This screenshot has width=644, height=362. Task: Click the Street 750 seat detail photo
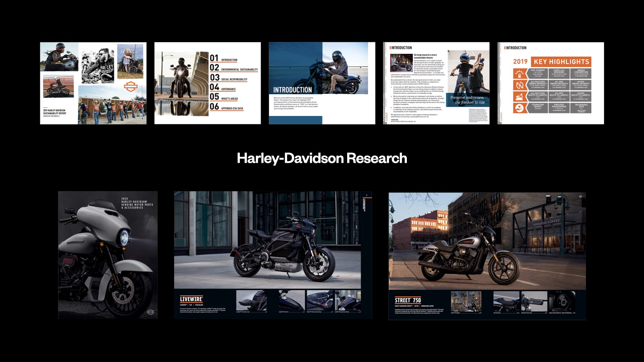pyautogui.click(x=506, y=301)
